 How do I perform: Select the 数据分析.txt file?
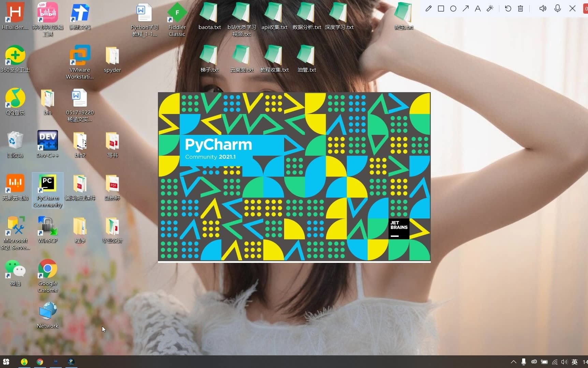point(307,16)
